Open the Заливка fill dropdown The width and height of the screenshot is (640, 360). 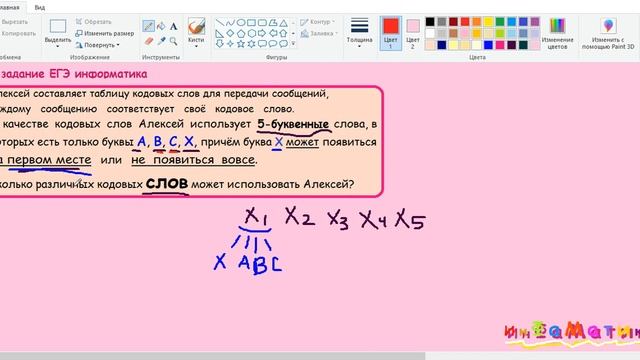pyautogui.click(x=319, y=34)
